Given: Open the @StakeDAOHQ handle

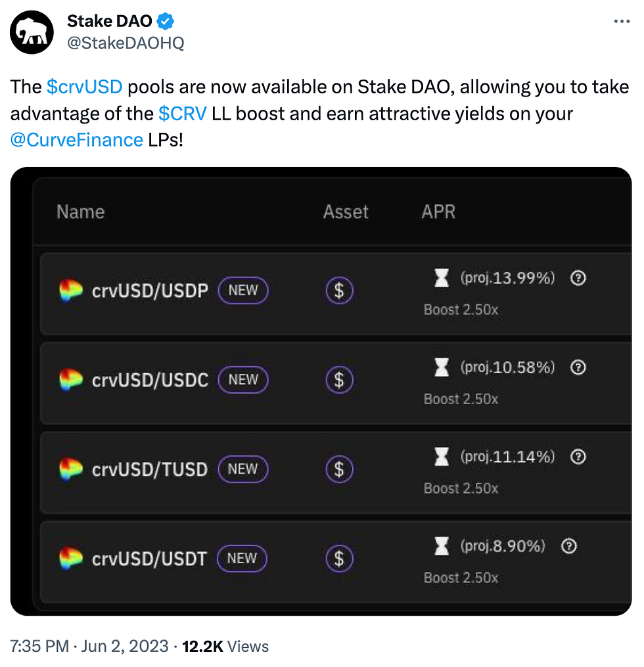Looking at the screenshot, I should point(126,43).
